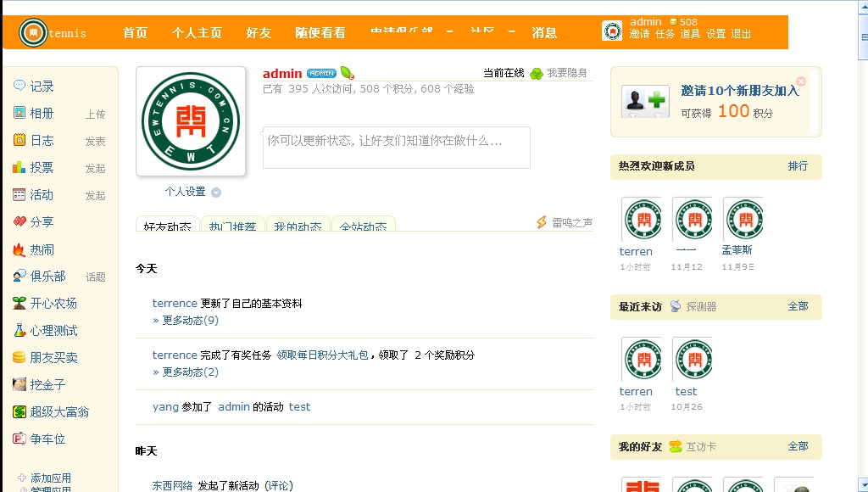Open new member 孟菲斯's avatar
The width and height of the screenshot is (868, 492).
click(x=744, y=220)
